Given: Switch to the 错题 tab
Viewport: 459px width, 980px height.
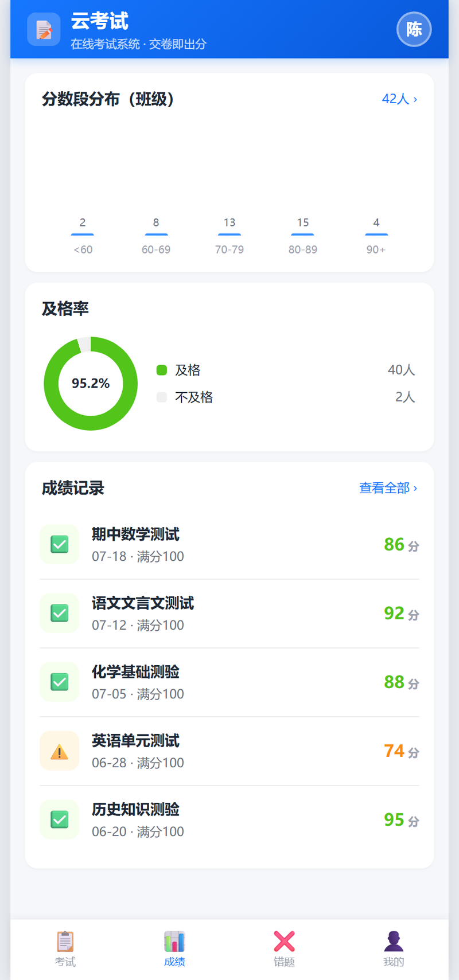Looking at the screenshot, I should click(284, 949).
